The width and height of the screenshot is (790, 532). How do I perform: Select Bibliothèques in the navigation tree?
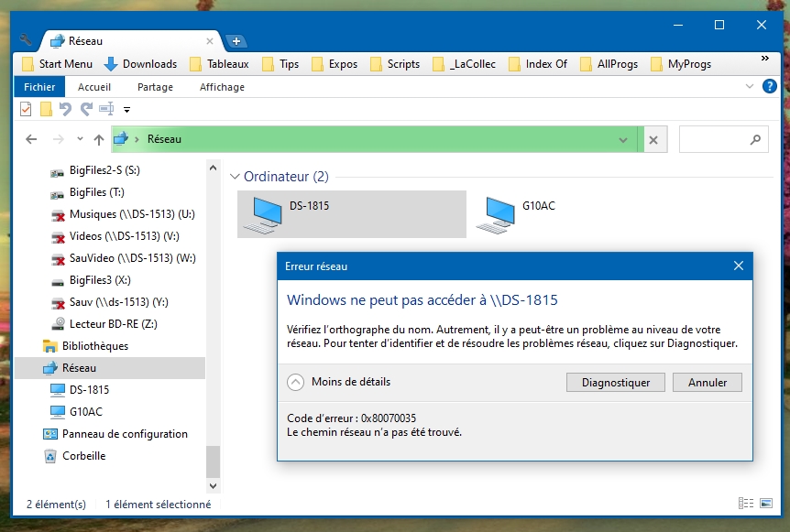pos(95,346)
